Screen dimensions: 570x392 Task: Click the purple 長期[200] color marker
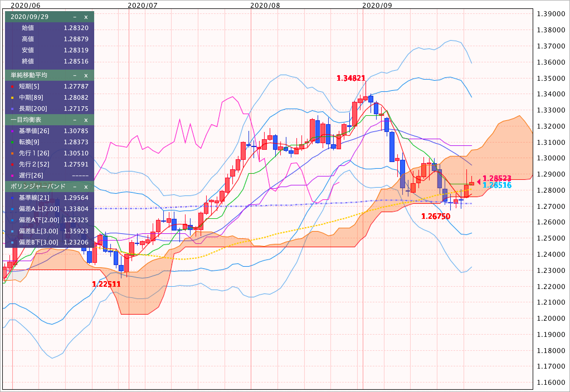[x=12, y=109]
